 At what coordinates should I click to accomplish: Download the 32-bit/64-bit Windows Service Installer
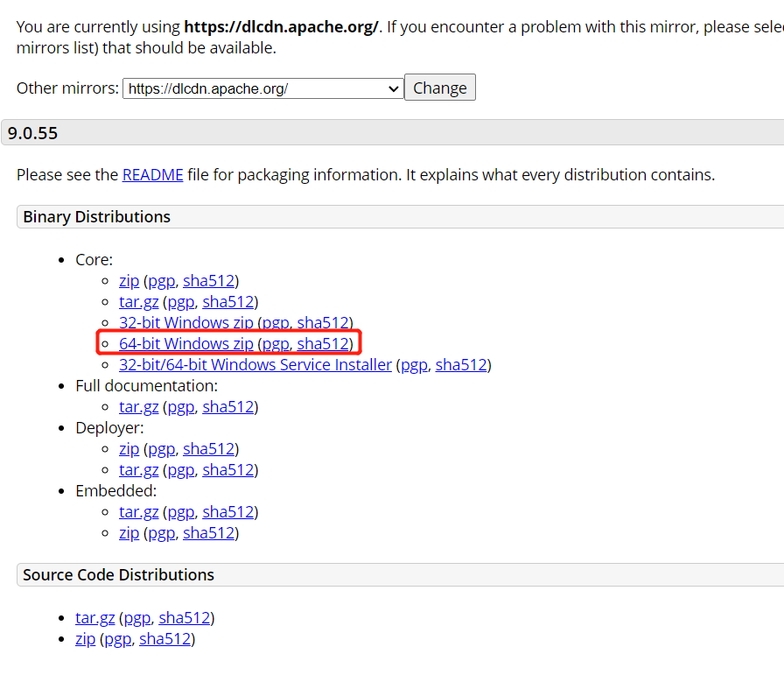(255, 364)
